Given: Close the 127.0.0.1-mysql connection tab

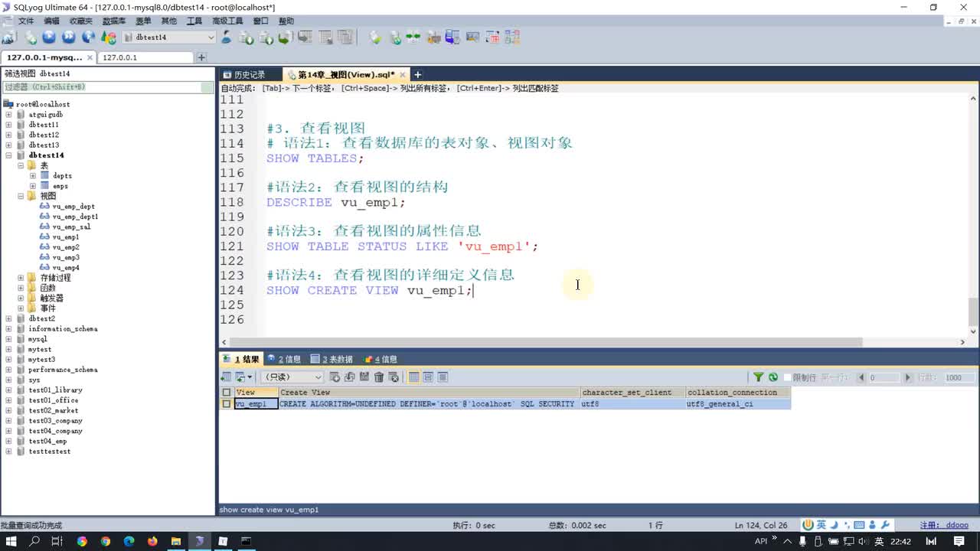Looking at the screenshot, I should tap(90, 57).
